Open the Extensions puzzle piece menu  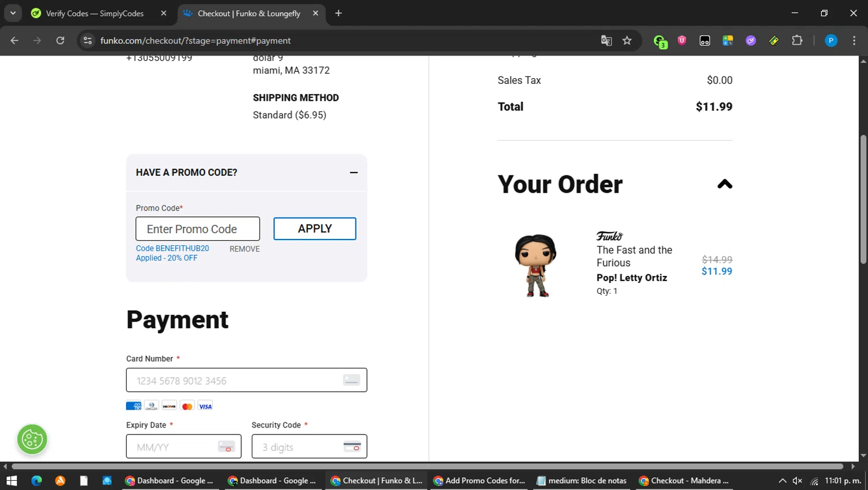click(797, 40)
